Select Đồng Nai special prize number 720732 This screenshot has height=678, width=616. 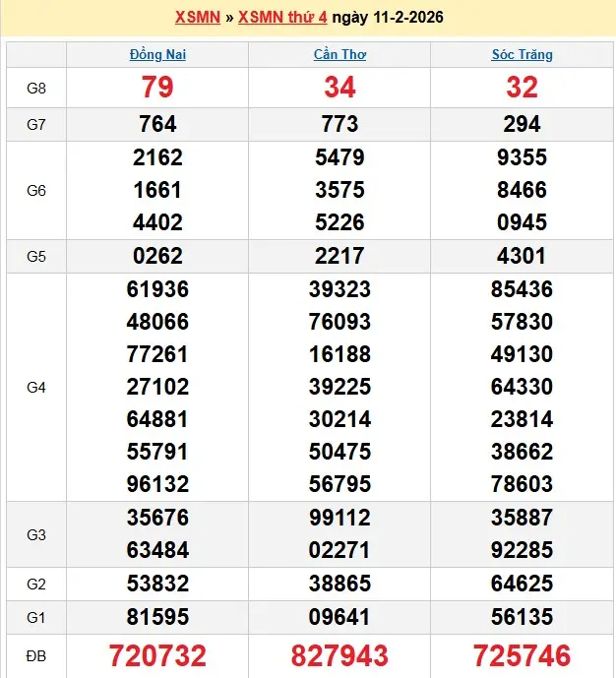pos(157,655)
